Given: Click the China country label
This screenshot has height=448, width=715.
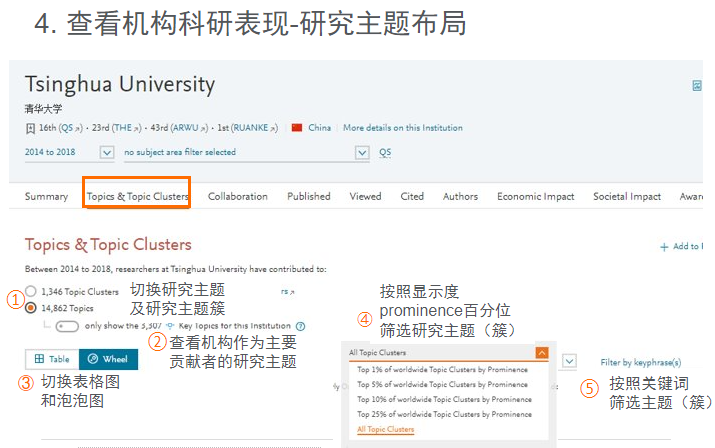Looking at the screenshot, I should pos(320,128).
